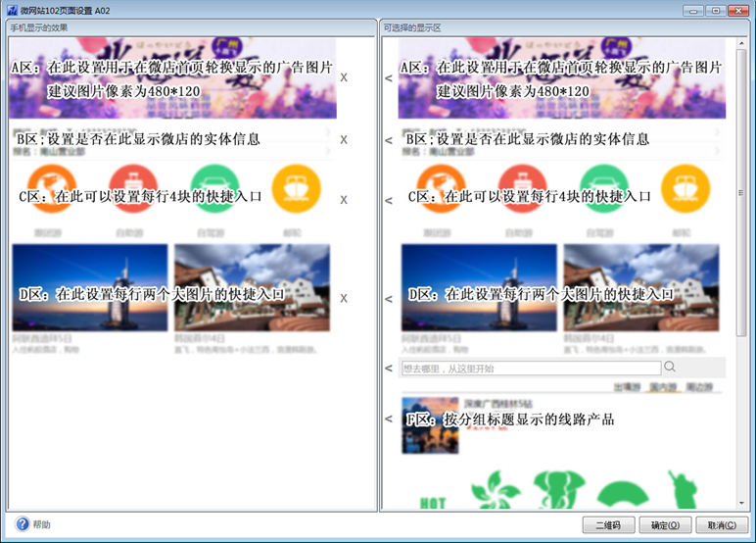Click the 二维码 button
Screen dimensions: 756x543
(x=608, y=525)
